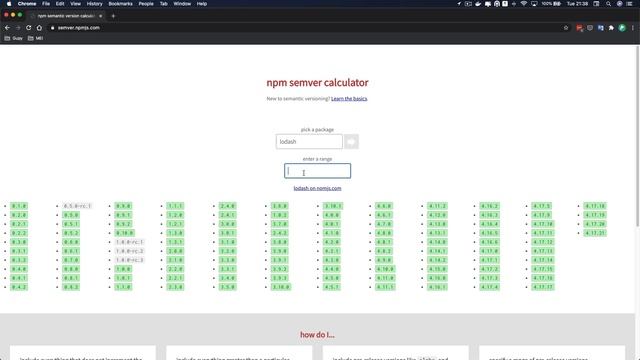640x360 pixels.
Task: Open the Edit menu
Action: pyautogui.click(x=60, y=4)
